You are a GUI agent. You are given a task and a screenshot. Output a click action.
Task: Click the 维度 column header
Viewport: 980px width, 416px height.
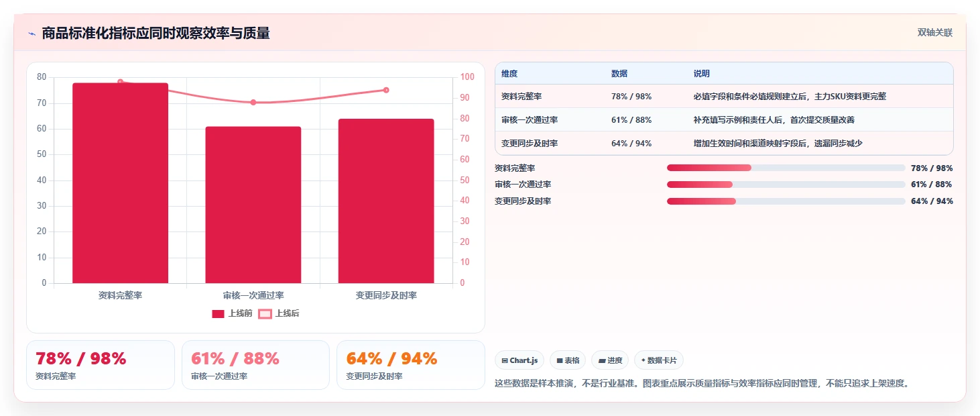point(509,74)
